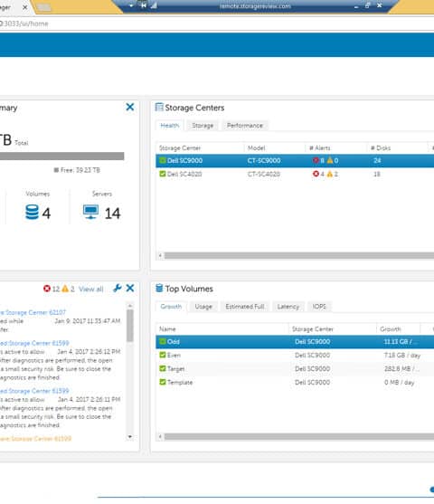Open the remote session bar dropdown arrow

coord(131,5)
